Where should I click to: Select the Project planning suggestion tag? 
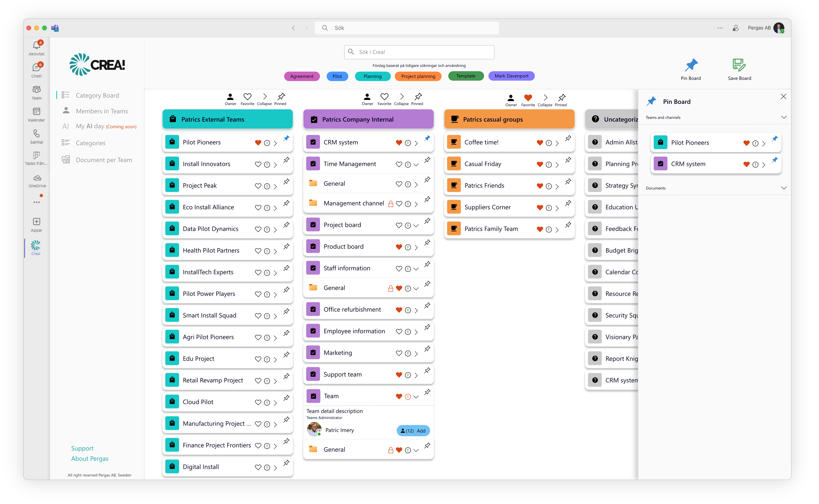click(418, 76)
